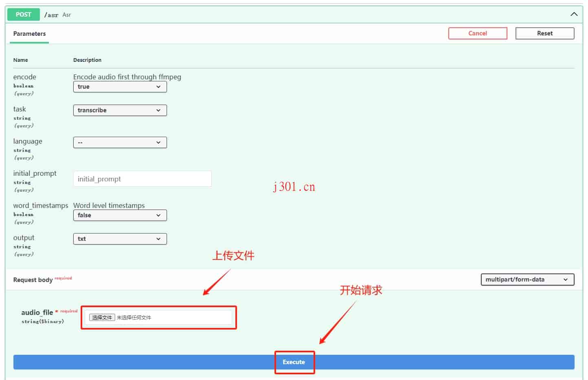Click the 'Name' column header
588x380 pixels.
pyautogui.click(x=20, y=60)
